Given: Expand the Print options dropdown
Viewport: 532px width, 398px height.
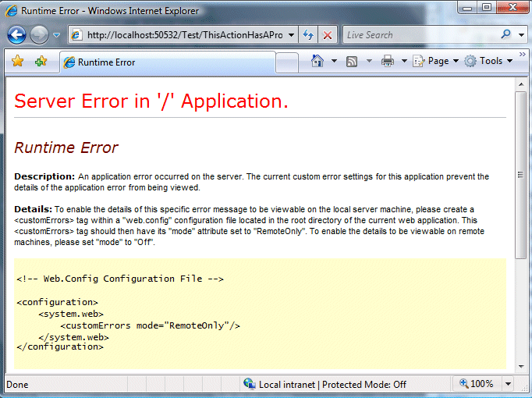Looking at the screenshot, I should click(x=404, y=61).
